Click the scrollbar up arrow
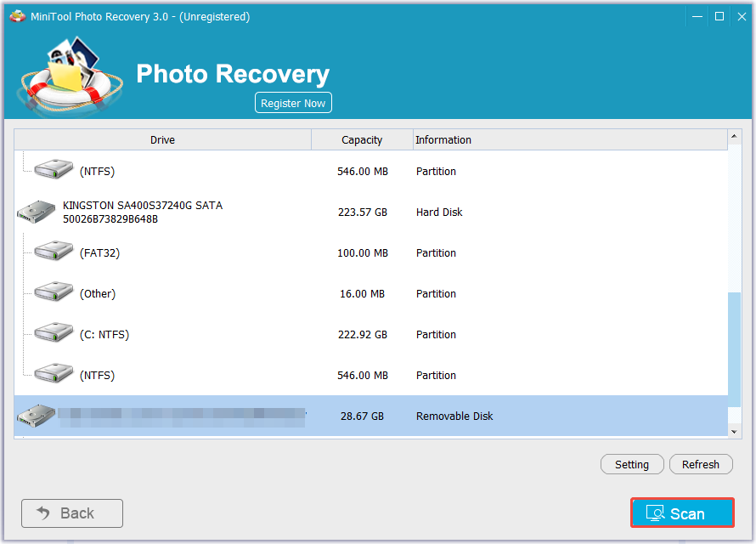This screenshot has height=544, width=756. click(x=734, y=137)
